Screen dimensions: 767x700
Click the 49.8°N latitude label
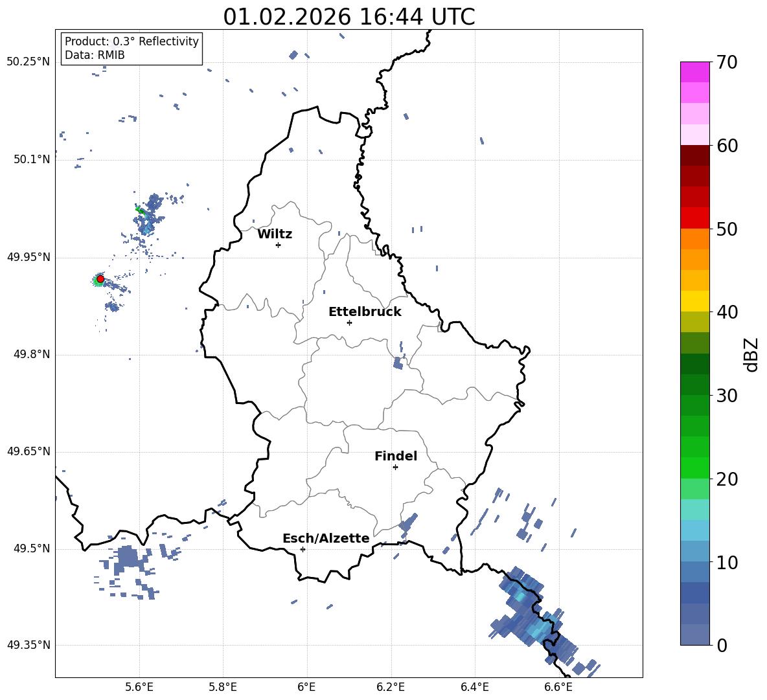(x=32, y=354)
